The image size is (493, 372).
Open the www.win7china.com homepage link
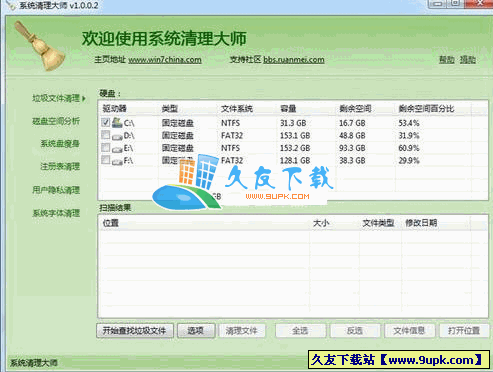pyautogui.click(x=165, y=60)
